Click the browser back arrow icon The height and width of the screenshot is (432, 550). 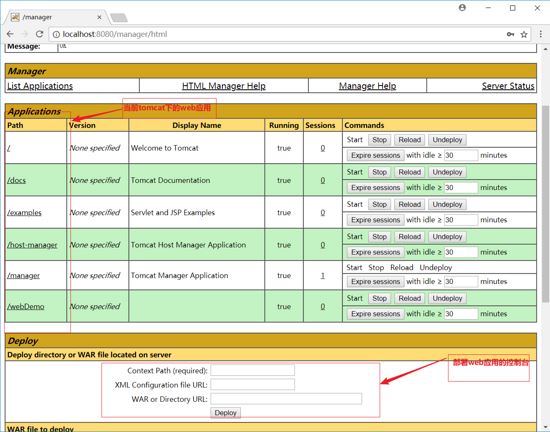coord(10,34)
